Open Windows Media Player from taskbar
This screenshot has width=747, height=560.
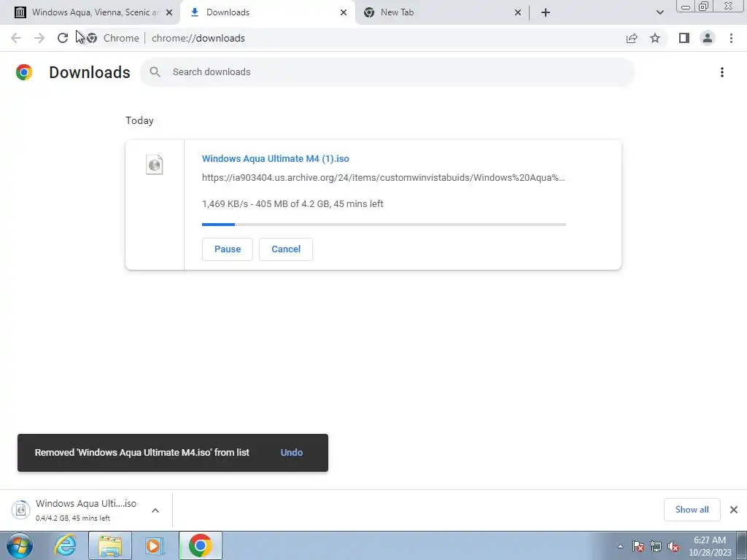(x=154, y=545)
